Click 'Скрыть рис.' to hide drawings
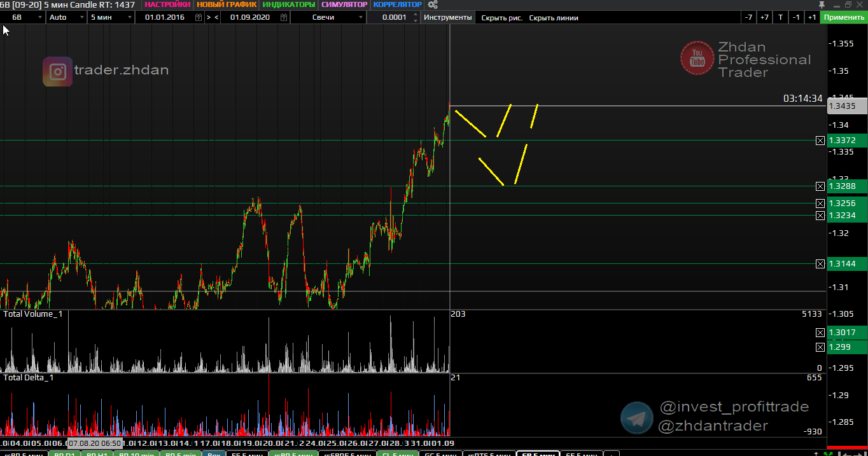This screenshot has height=456, width=868. pyautogui.click(x=502, y=18)
